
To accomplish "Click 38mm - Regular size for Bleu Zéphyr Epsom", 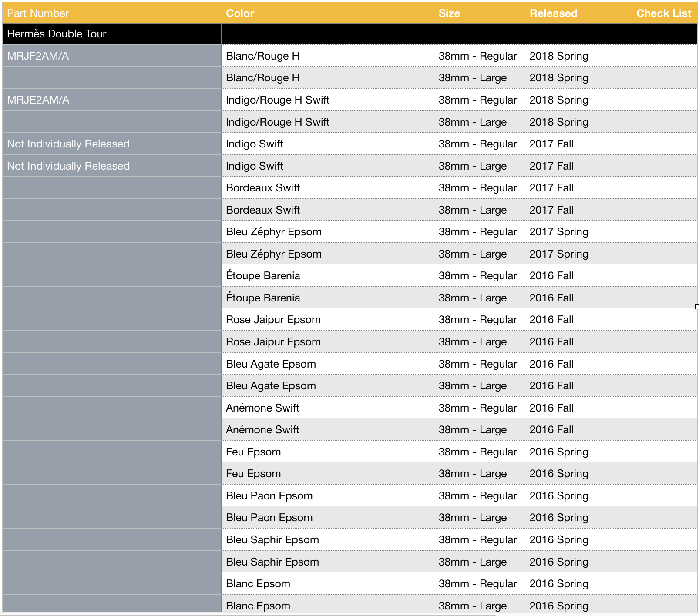I will click(x=477, y=232).
